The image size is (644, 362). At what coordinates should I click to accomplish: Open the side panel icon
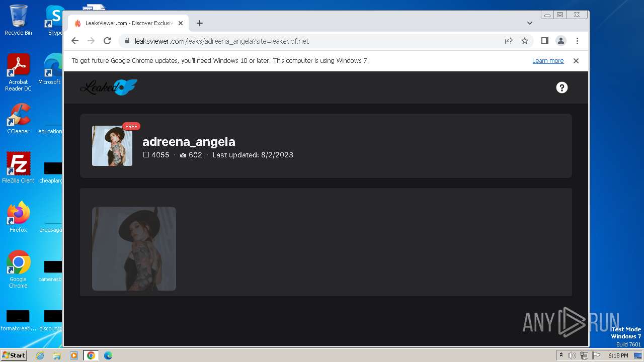[x=544, y=41]
